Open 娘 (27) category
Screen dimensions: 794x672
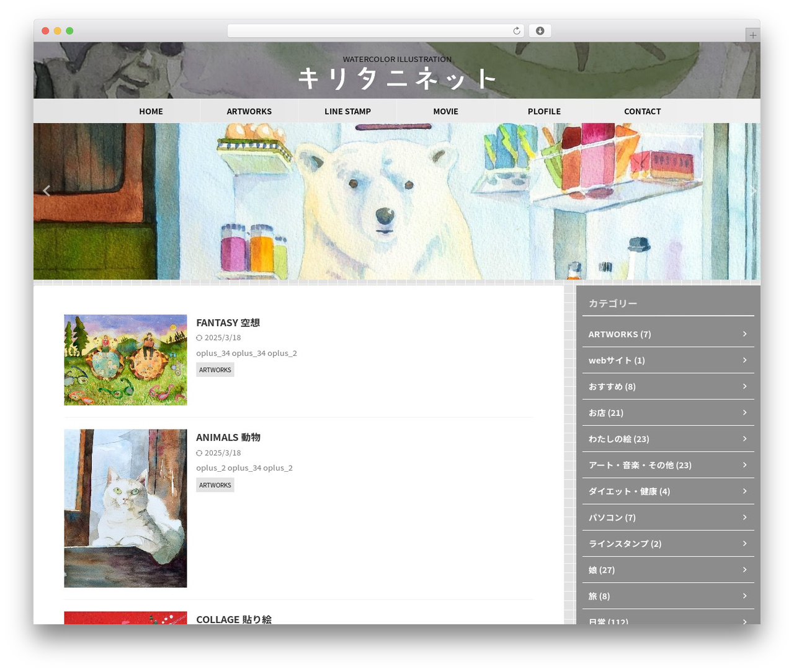(668, 570)
